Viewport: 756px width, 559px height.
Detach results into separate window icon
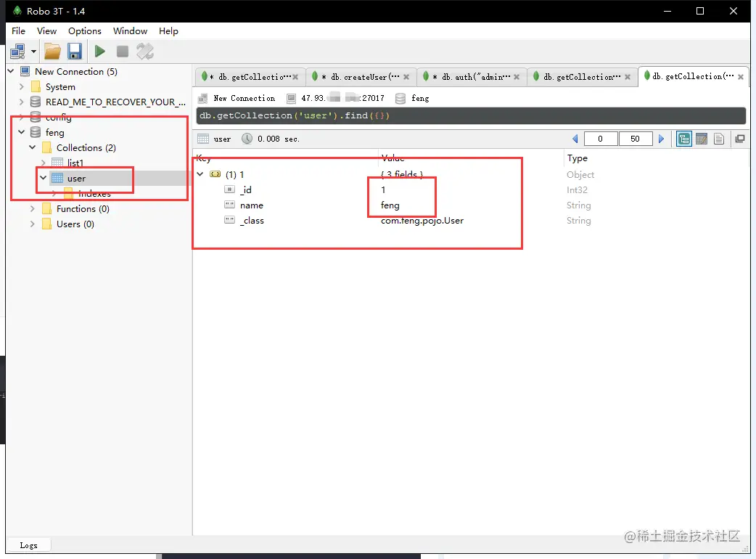point(739,139)
